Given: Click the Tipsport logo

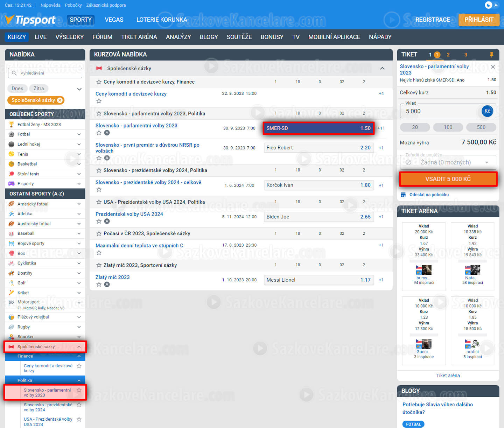Looking at the screenshot, I should click(31, 20).
